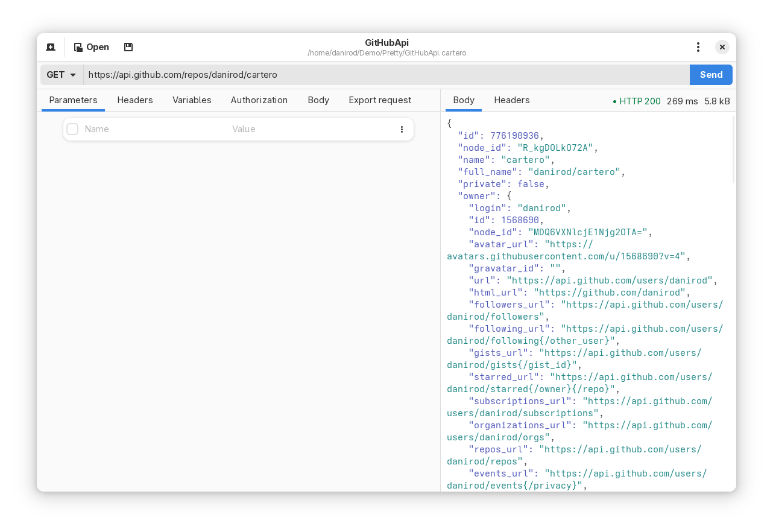Select the Export request tab

(x=380, y=100)
